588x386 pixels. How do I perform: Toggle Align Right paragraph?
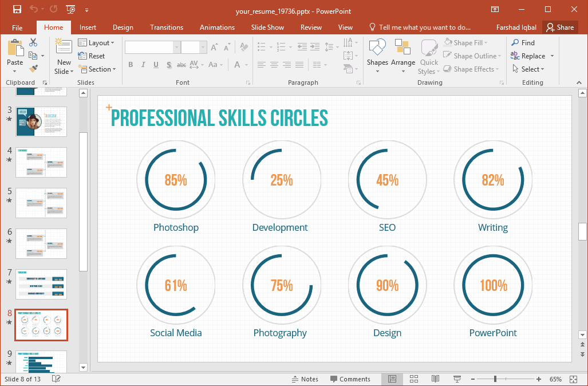click(x=287, y=65)
